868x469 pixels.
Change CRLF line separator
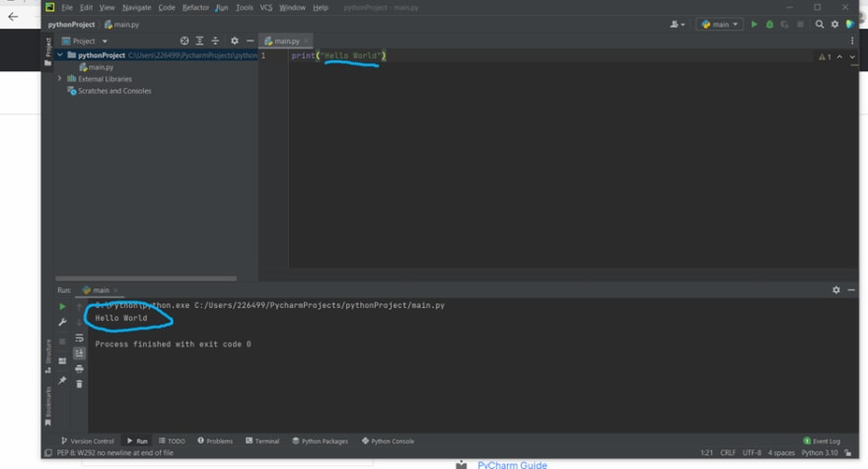tap(728, 453)
